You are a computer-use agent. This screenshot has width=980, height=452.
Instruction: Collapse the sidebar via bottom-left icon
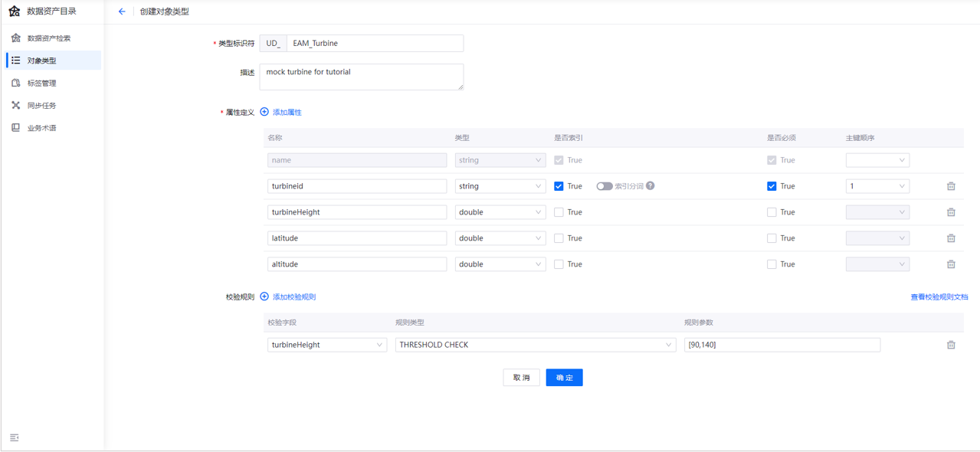15,437
